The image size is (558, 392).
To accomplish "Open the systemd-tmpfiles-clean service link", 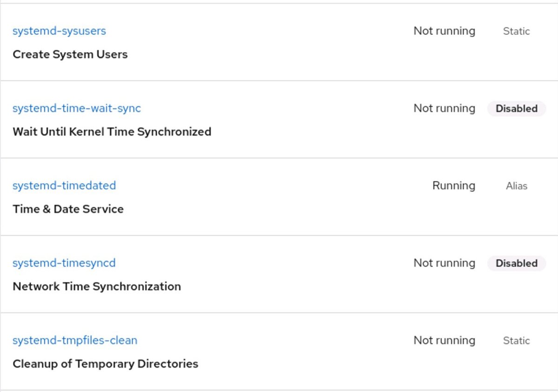I will point(75,340).
